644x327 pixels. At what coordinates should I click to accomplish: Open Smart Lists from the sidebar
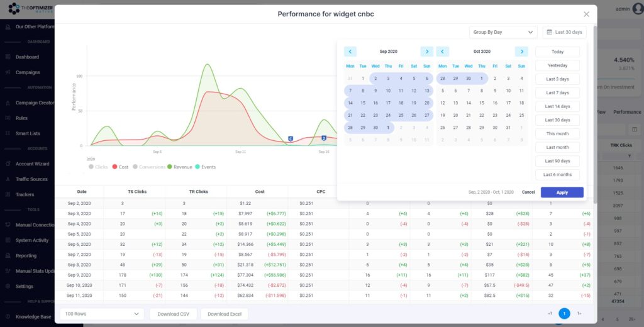[28, 133]
